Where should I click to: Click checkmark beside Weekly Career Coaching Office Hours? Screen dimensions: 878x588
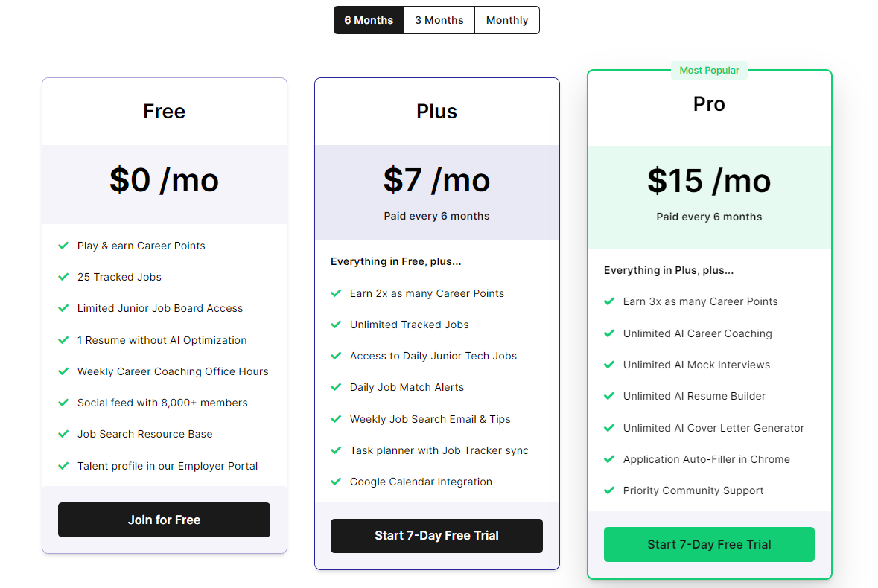(63, 371)
